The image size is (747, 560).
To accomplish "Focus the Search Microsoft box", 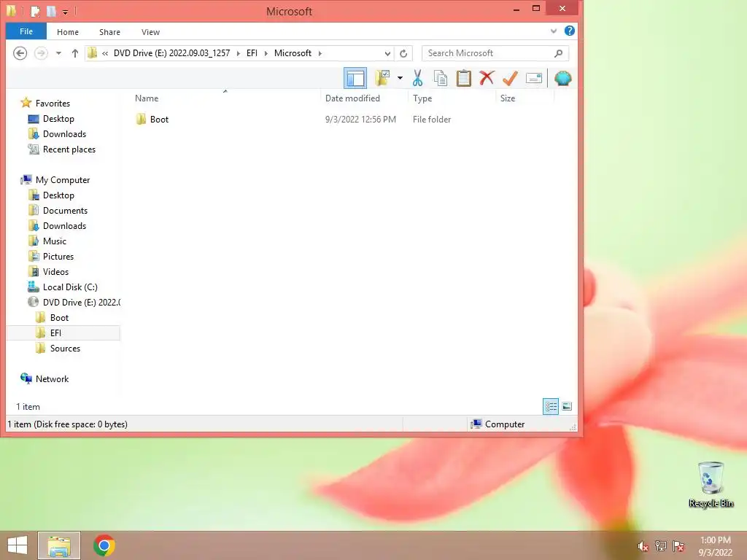I will point(495,53).
